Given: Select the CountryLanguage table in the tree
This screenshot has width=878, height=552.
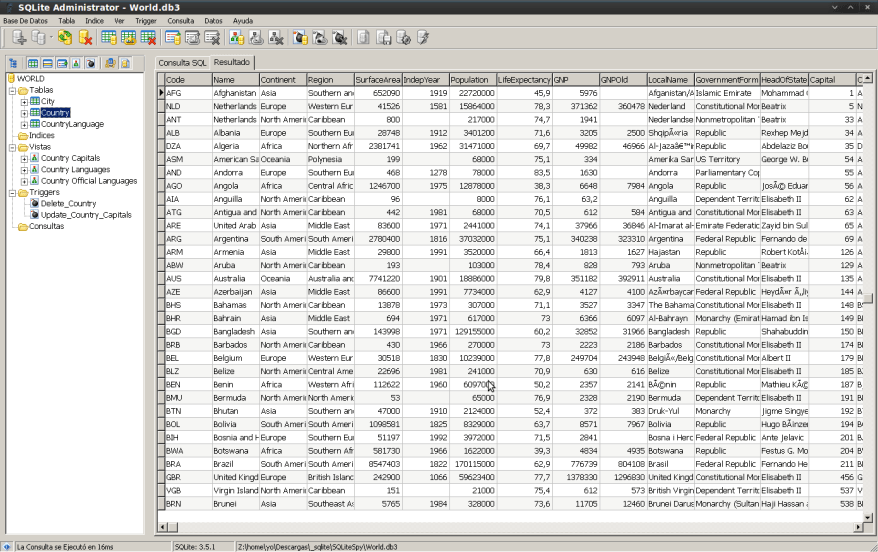Looking at the screenshot, I should point(71,124).
